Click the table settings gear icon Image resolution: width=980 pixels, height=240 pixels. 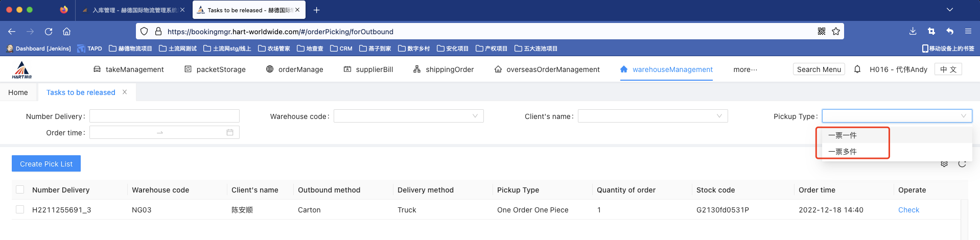pyautogui.click(x=944, y=164)
